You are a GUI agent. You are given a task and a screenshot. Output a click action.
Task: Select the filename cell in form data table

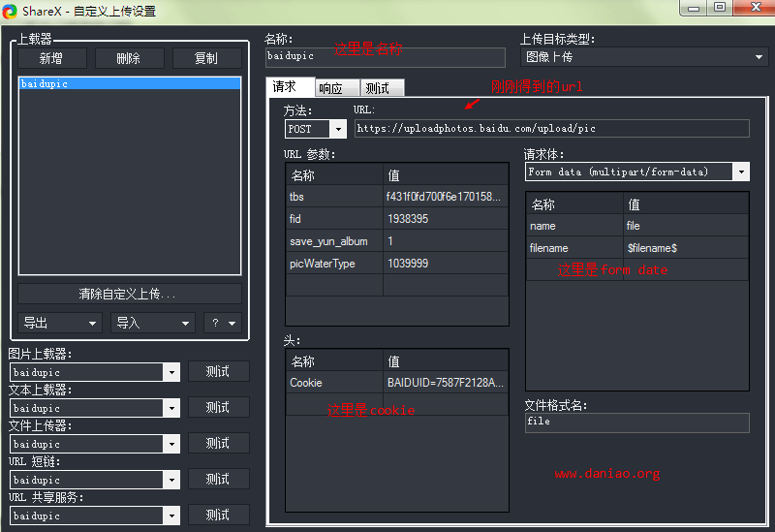(574, 248)
